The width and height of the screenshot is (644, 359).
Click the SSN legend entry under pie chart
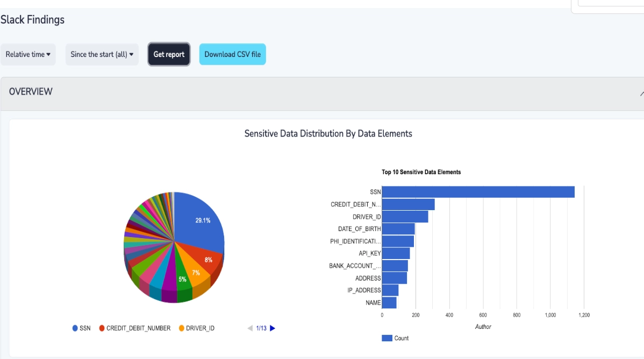click(81, 328)
